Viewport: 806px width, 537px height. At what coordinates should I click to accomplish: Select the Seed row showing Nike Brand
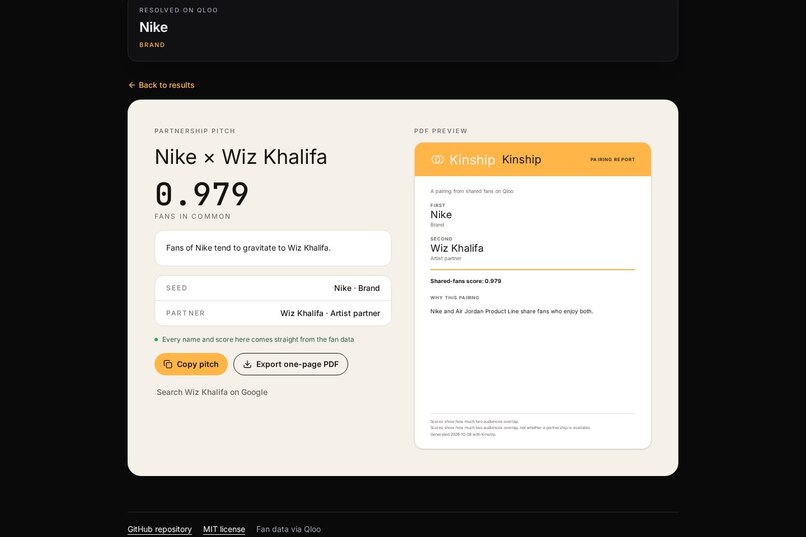click(273, 288)
